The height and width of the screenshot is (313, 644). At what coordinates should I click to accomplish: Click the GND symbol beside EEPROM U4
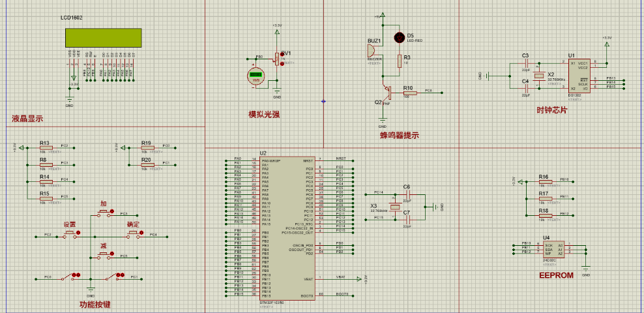(586, 269)
